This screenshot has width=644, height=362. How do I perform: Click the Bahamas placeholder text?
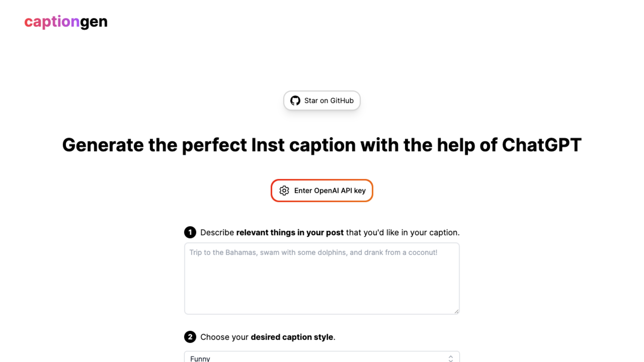tap(313, 252)
